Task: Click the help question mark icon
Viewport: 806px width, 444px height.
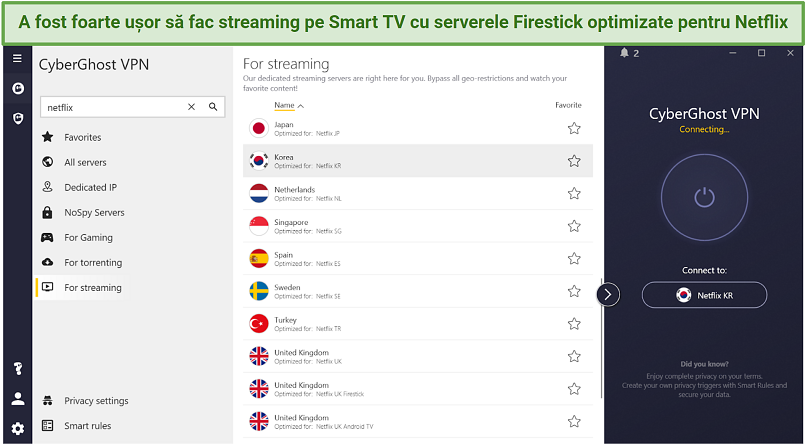Action: click(x=18, y=368)
